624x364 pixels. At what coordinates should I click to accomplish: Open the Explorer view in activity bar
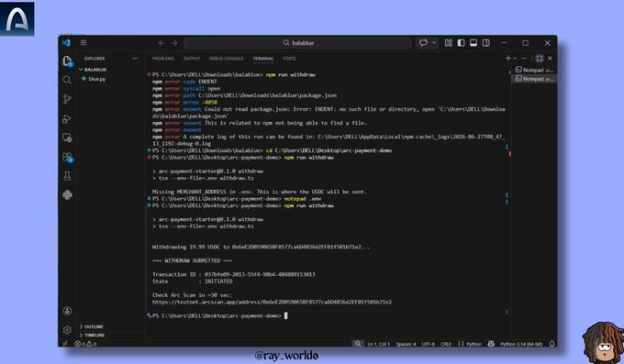67,61
